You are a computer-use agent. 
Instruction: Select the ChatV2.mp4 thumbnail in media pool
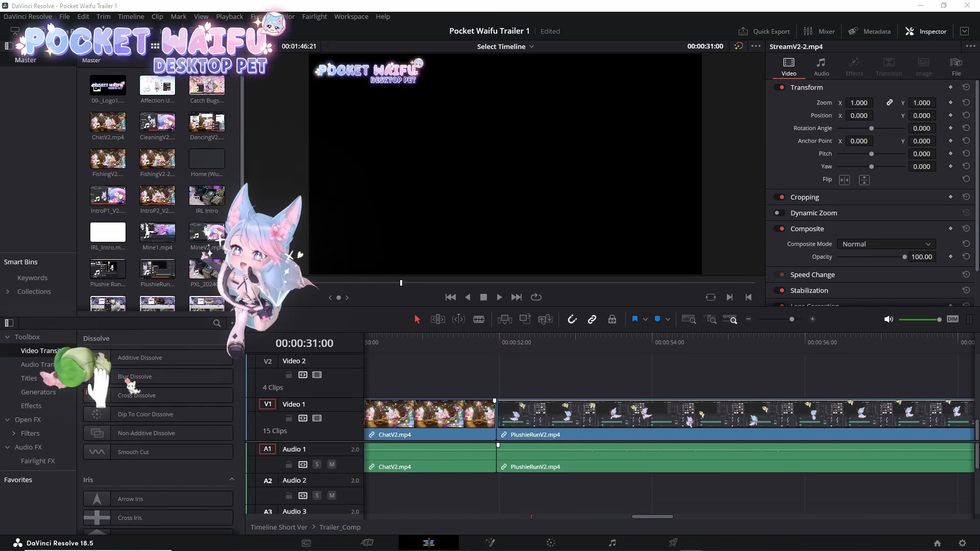(x=108, y=122)
